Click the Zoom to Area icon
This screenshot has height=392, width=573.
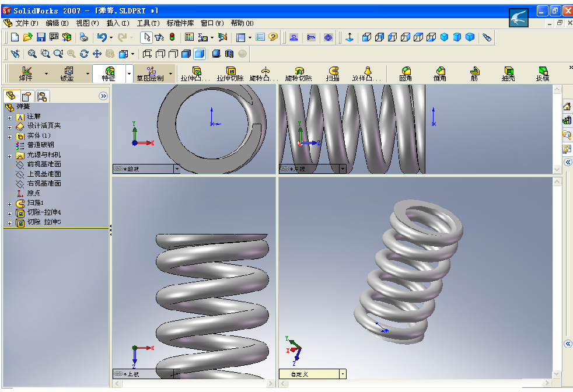tap(46, 54)
